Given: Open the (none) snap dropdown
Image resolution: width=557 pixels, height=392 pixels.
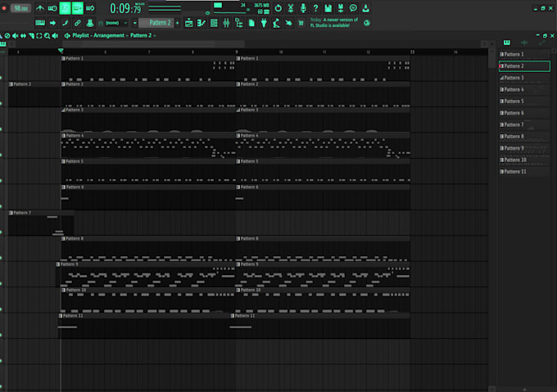Looking at the screenshot, I should [x=115, y=23].
